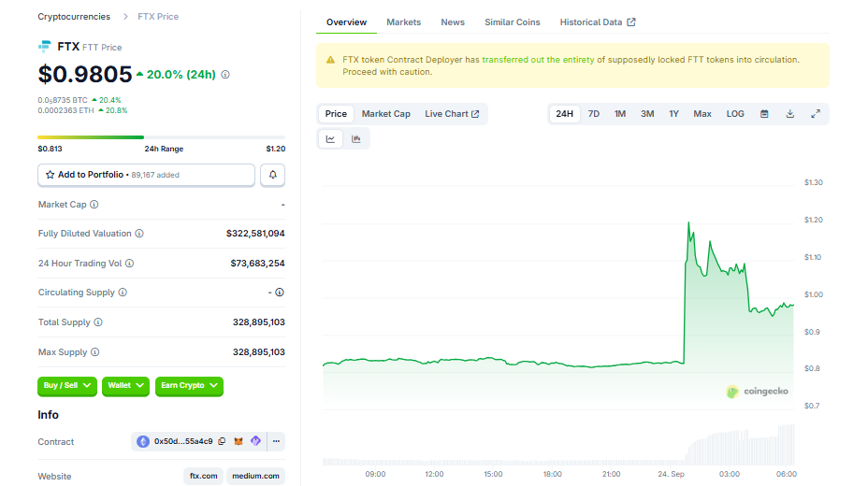This screenshot has height=486, width=868.
Task: Open more contract options ellipsis
Action: 276,441
